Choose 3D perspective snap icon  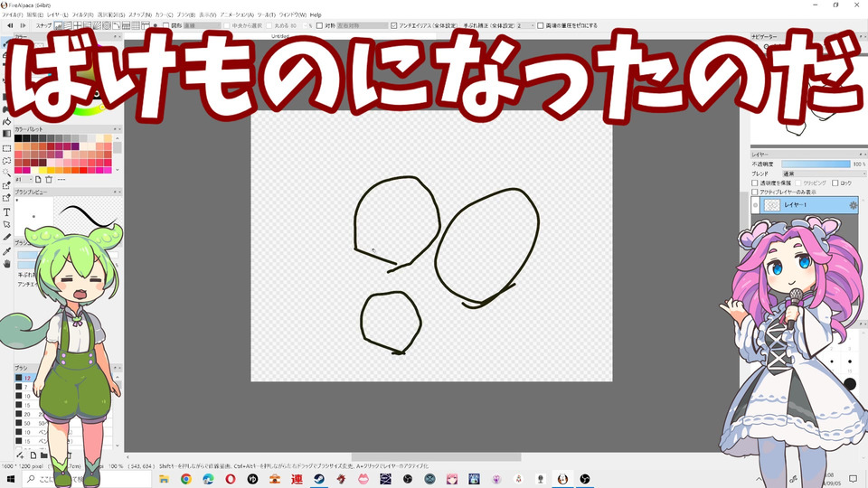coord(126,25)
